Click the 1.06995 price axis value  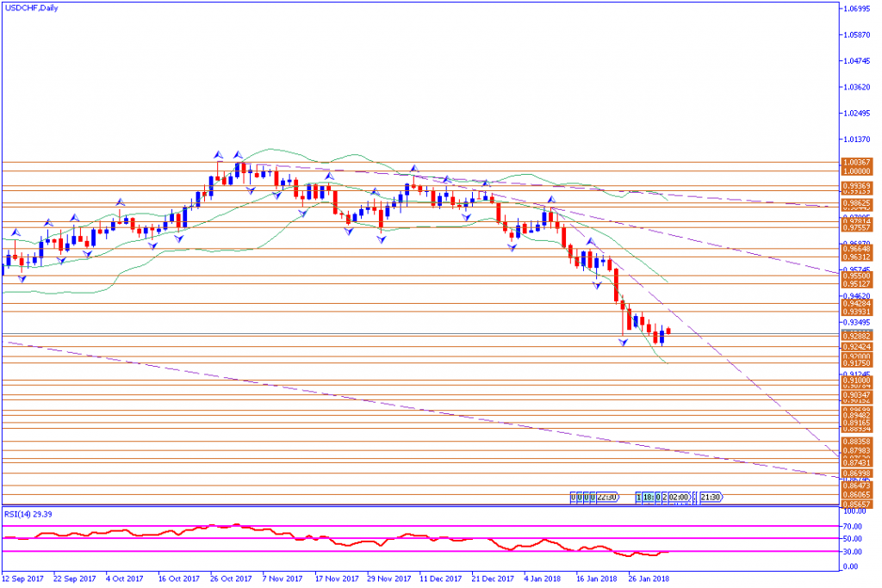pos(857,9)
